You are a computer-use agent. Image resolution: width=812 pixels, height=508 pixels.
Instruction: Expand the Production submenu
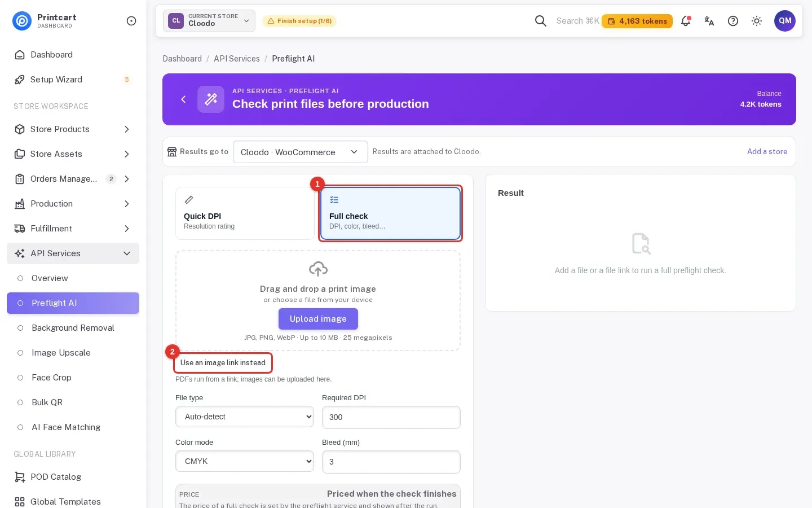click(x=127, y=204)
